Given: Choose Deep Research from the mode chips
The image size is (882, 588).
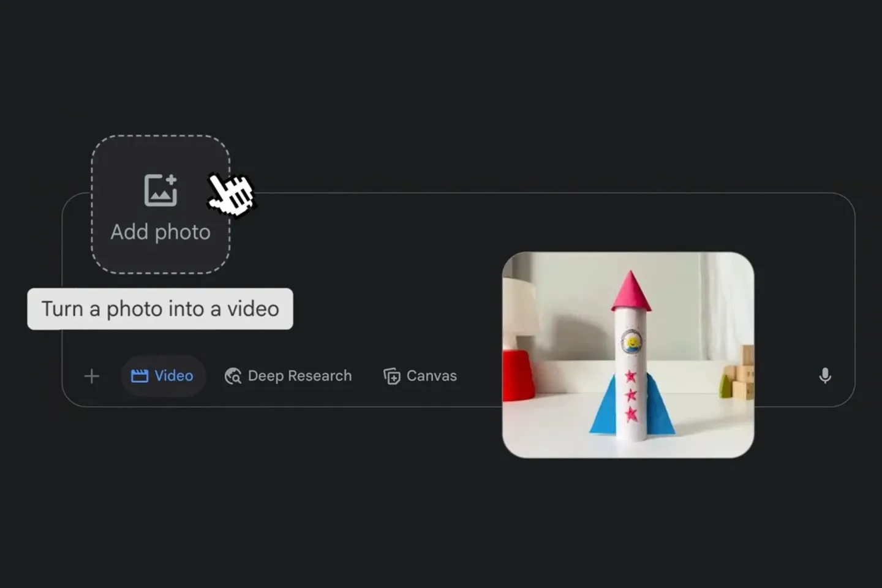Looking at the screenshot, I should click(288, 375).
